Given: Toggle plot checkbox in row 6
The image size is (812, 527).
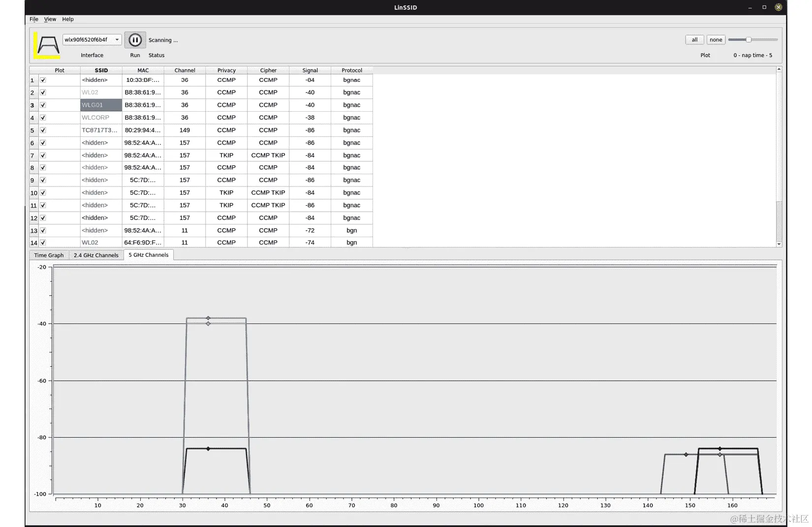Looking at the screenshot, I should coord(43,143).
